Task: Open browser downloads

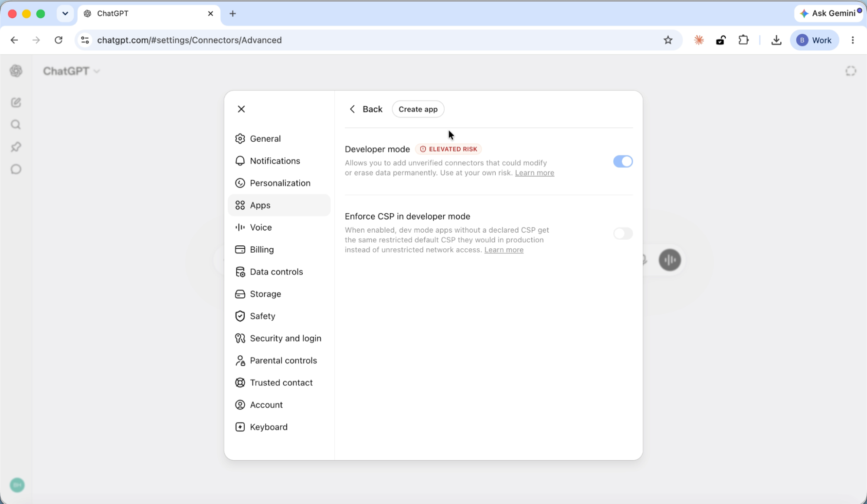Action: [776, 40]
